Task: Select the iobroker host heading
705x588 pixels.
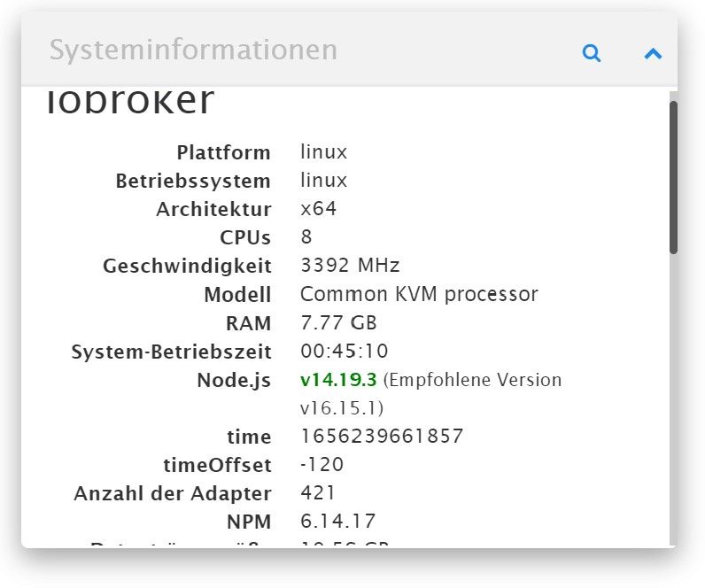Action: tap(130, 102)
